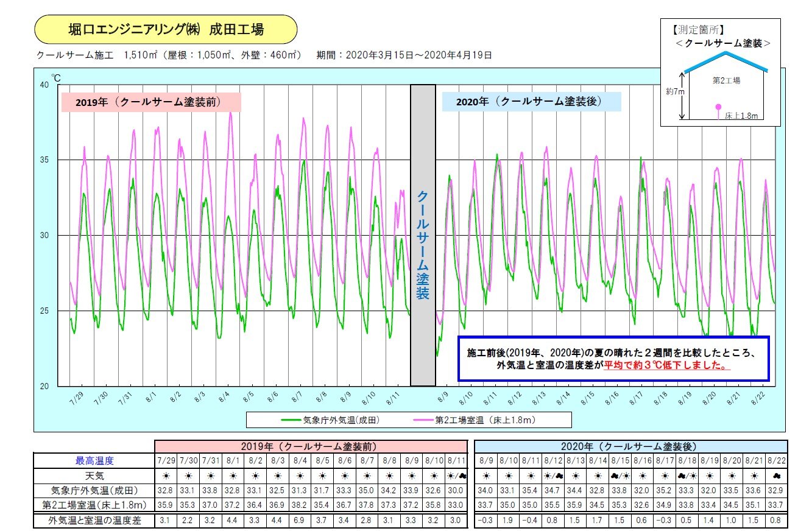Viewport: 812px width, 531px height.
Task: Select the sunny icon for 8/19
Action: pyautogui.click(x=710, y=476)
